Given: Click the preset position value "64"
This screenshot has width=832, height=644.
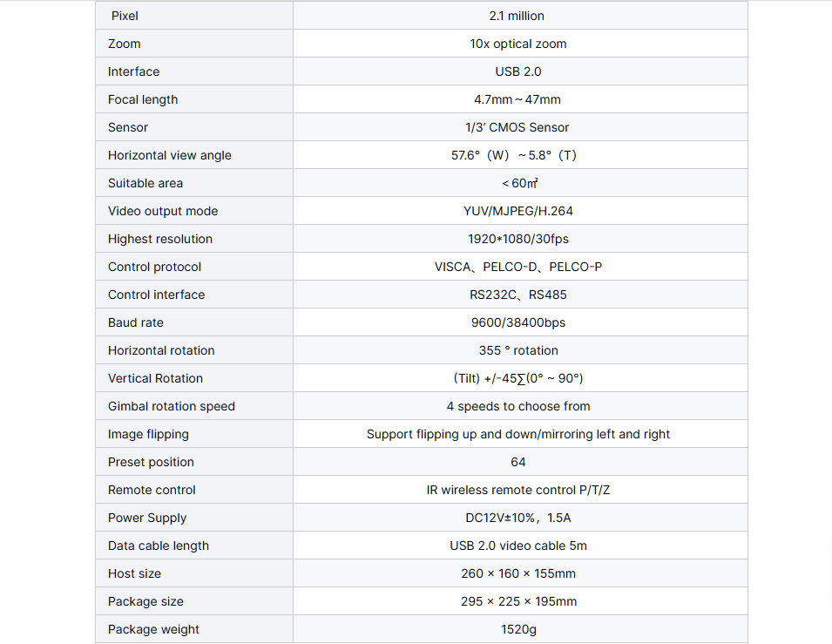Looking at the screenshot, I should pyautogui.click(x=518, y=462).
